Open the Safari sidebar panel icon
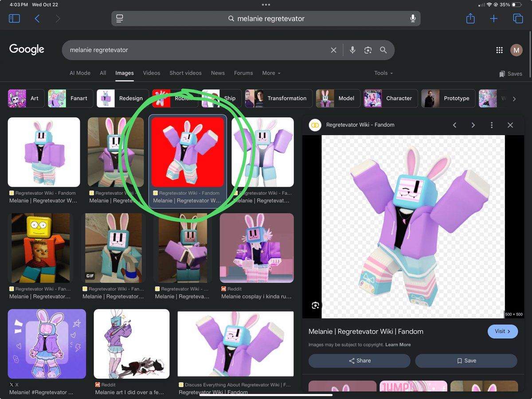 pos(14,19)
